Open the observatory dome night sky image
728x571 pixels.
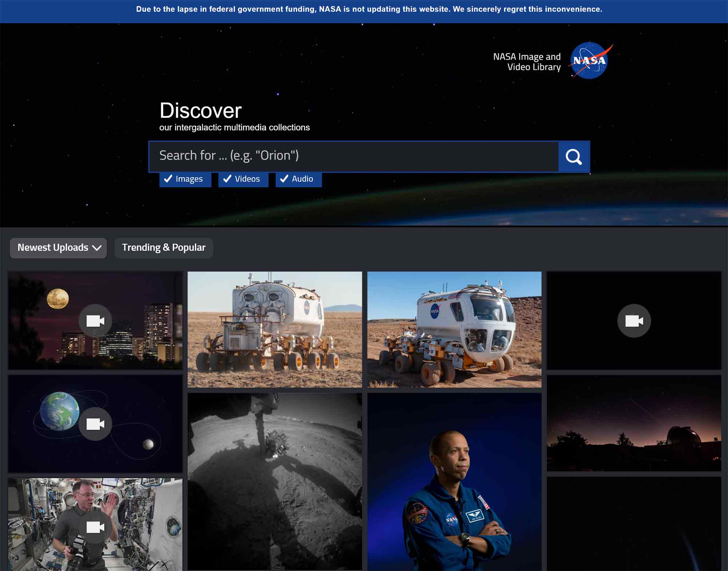coord(634,424)
